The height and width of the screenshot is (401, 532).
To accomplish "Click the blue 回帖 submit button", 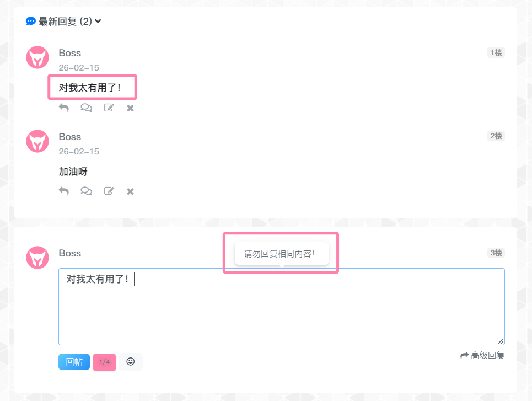I will (x=74, y=362).
